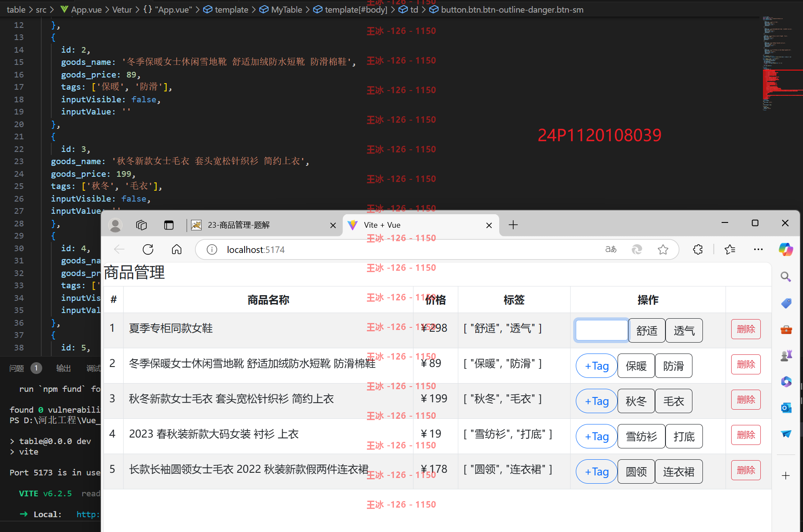Click the 打底 tag button
Viewport: 803px width, 532px height.
click(684, 436)
